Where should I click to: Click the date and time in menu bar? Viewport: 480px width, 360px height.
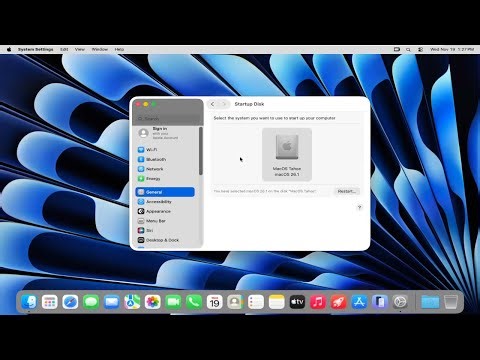(452, 49)
